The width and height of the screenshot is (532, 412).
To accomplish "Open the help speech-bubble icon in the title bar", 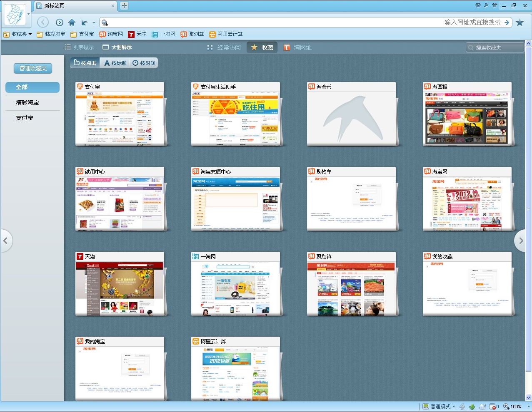I will tap(478, 5).
